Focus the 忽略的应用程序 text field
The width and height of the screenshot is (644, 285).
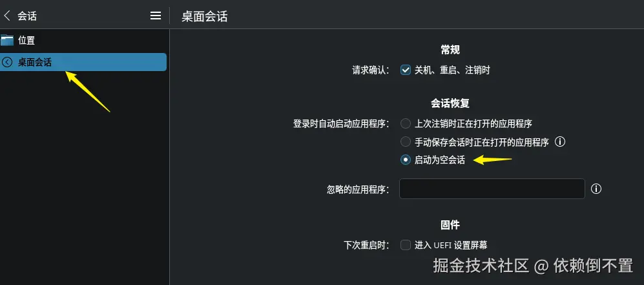[x=492, y=189]
